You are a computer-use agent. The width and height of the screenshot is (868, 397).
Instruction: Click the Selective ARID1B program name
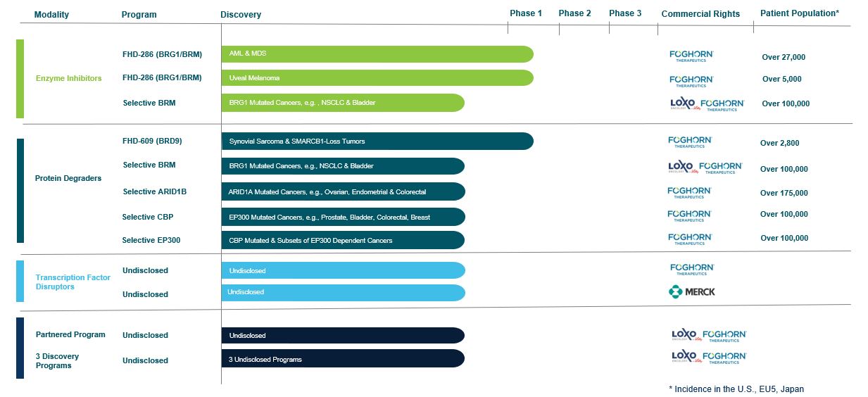154,191
